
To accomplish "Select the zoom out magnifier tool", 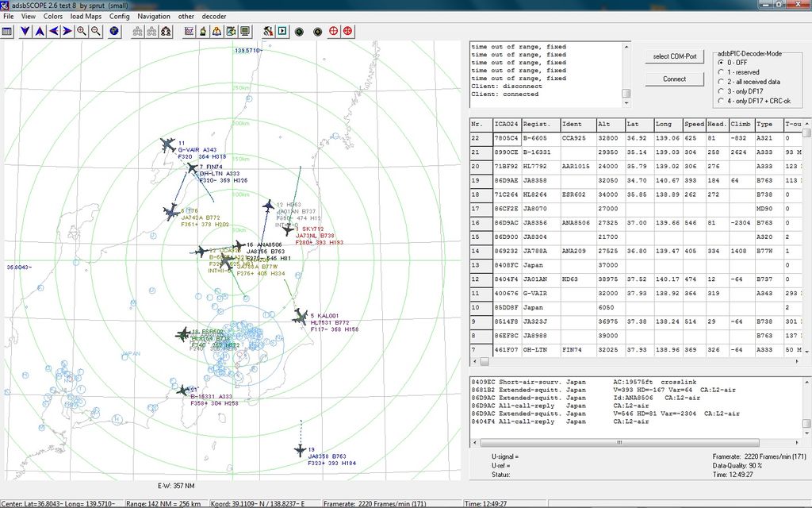I will [x=95, y=32].
